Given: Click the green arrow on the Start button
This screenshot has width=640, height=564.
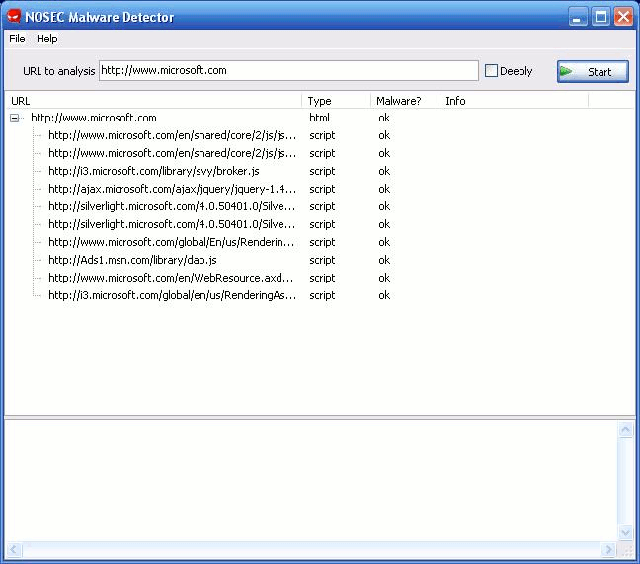Looking at the screenshot, I should pyautogui.click(x=567, y=71).
